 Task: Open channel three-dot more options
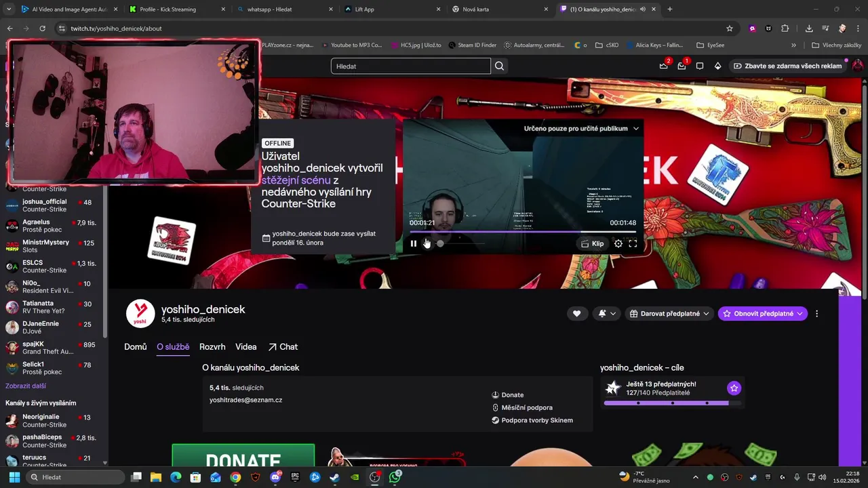[816, 313]
